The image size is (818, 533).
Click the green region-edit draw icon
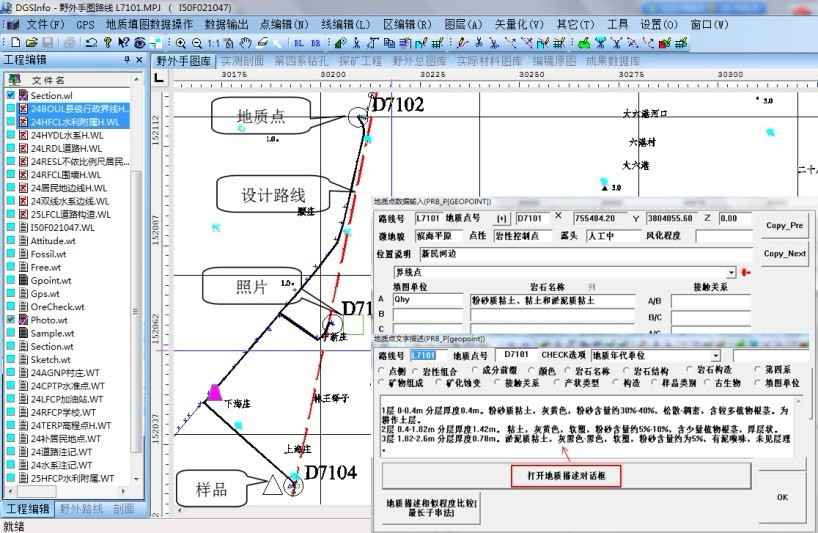pyautogui.click(x=584, y=43)
